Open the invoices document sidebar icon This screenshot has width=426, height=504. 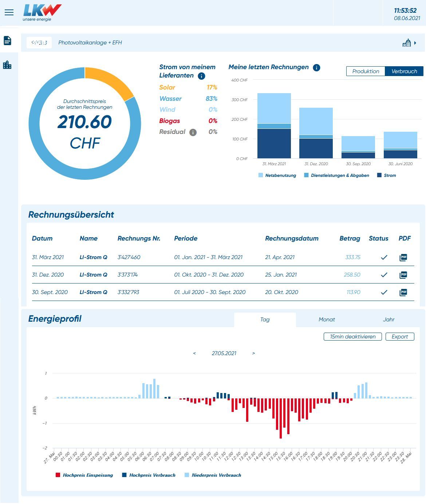click(8, 40)
